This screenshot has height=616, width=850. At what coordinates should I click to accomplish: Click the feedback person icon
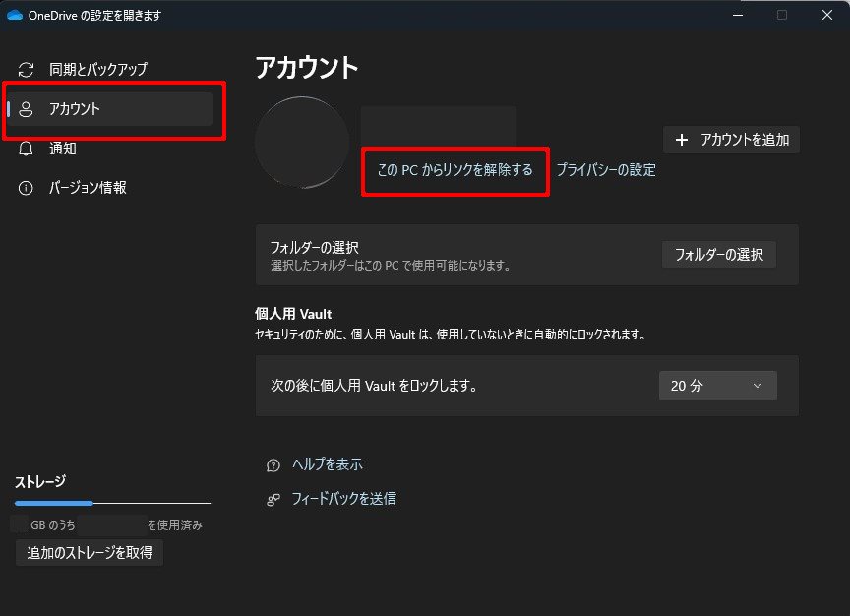(x=273, y=500)
